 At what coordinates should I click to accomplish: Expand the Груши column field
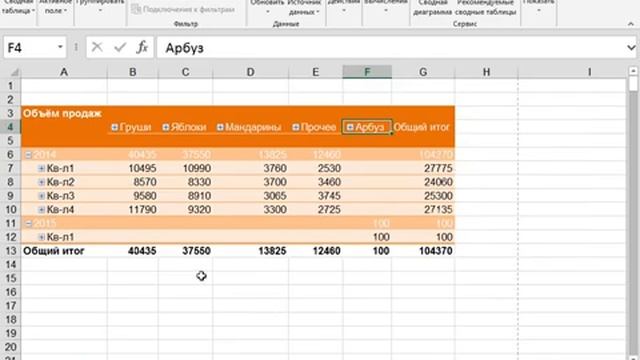point(115,127)
